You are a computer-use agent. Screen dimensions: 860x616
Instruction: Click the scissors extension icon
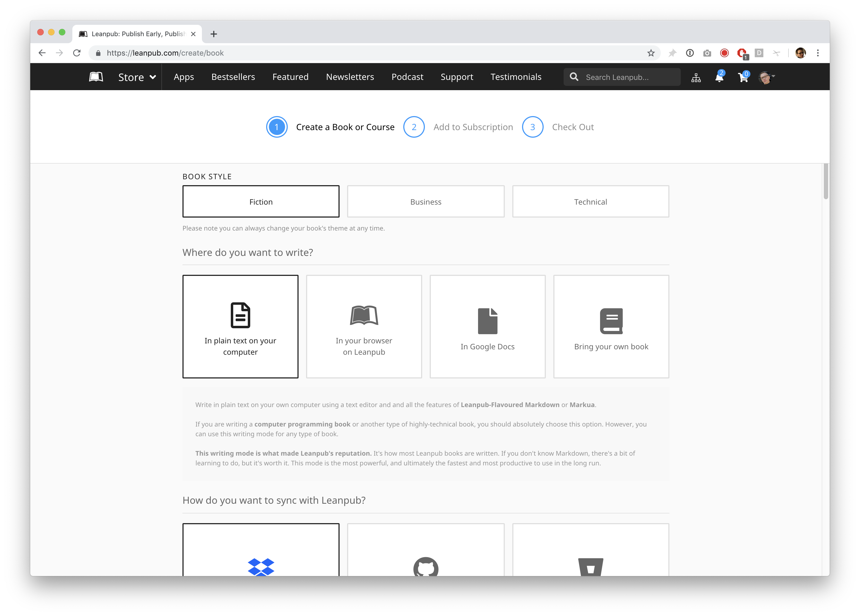(776, 53)
